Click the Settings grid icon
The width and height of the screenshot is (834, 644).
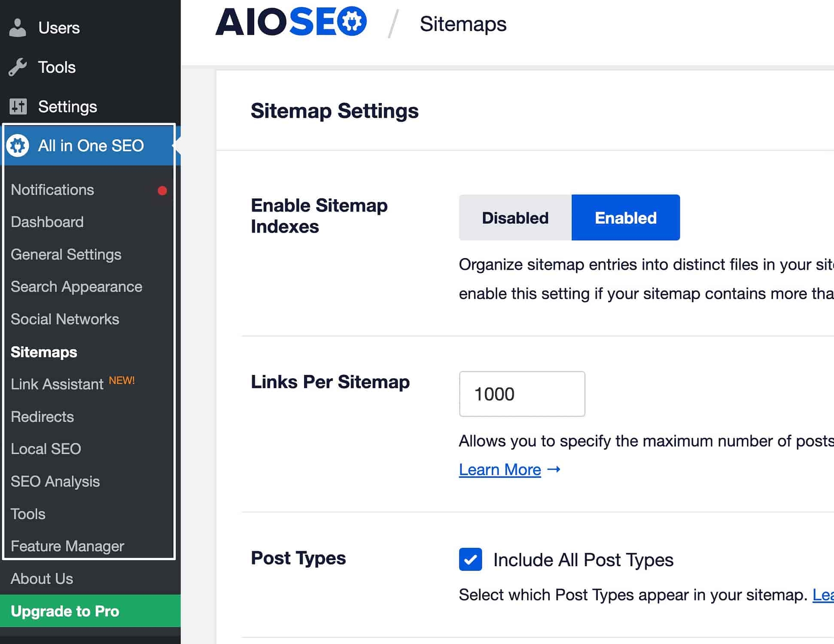pyautogui.click(x=18, y=106)
